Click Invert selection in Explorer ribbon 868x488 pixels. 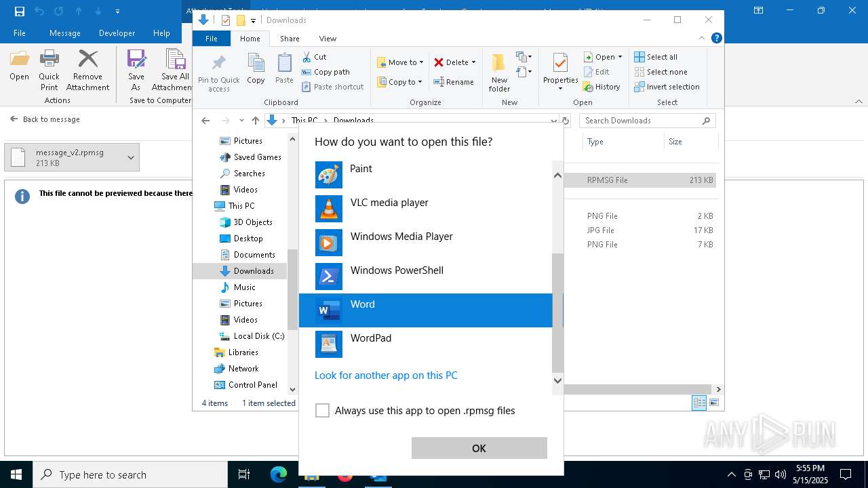667,87
